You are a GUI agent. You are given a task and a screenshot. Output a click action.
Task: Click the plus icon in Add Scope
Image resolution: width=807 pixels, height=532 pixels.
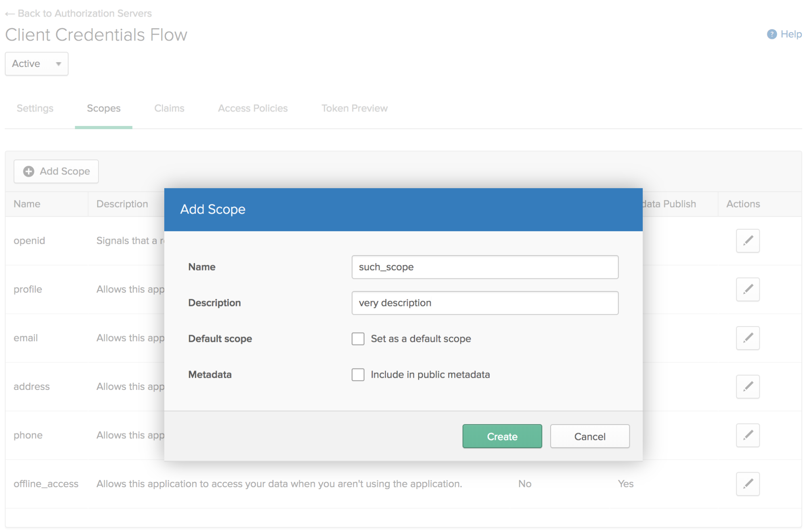(29, 172)
